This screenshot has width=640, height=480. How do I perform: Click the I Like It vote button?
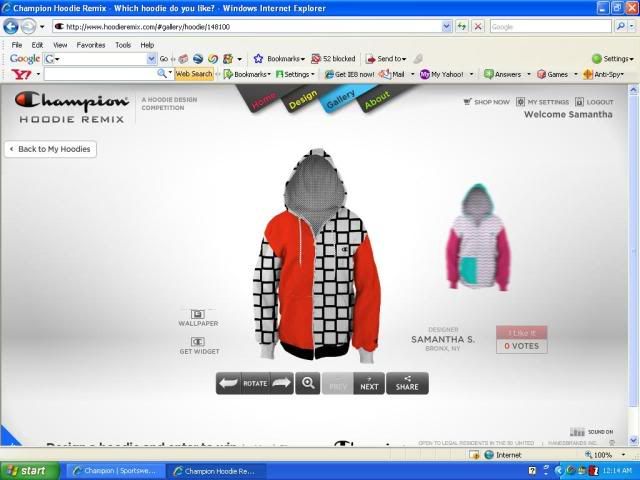point(521,333)
